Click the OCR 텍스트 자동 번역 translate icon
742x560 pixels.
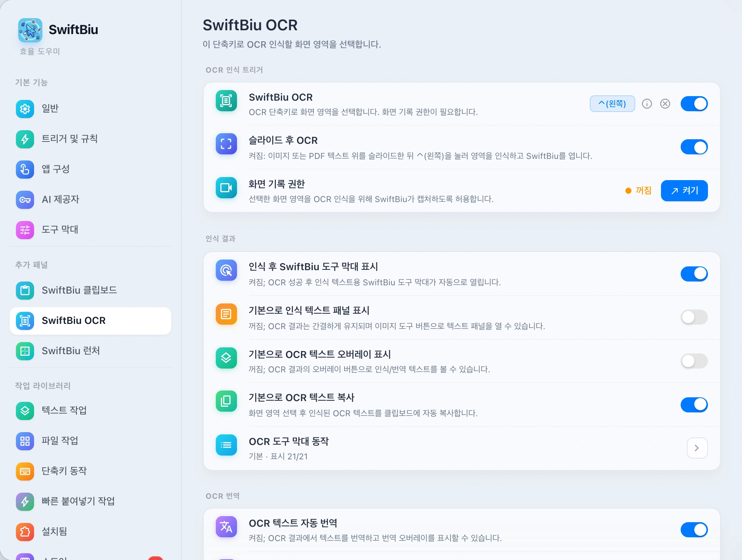coord(226,527)
